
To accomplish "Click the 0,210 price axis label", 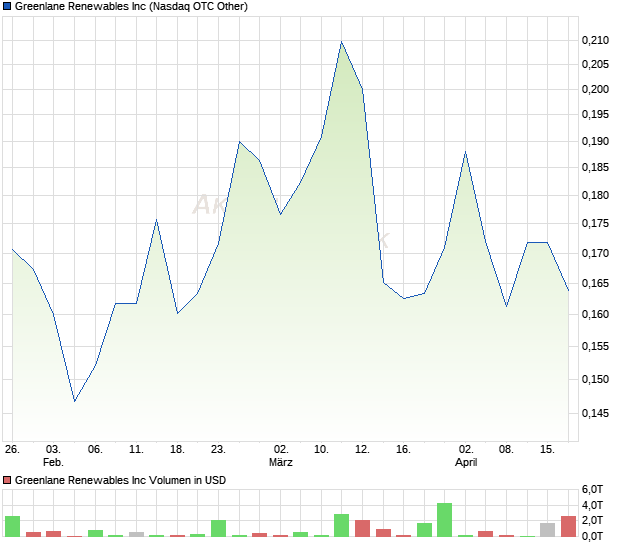I will point(595,40).
